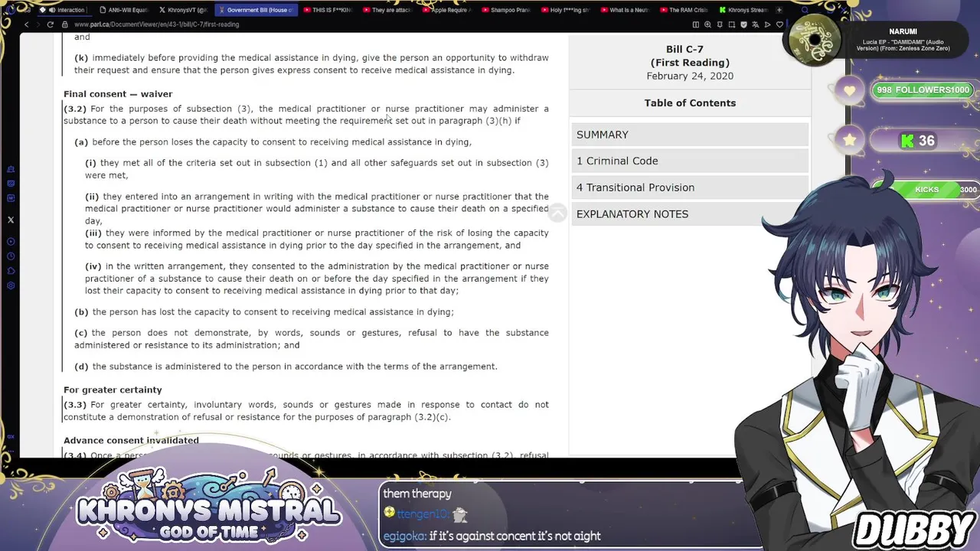Click the FOLLOWERS goal bar in overlay
This screenshot has width=980, height=551.
pos(923,90)
